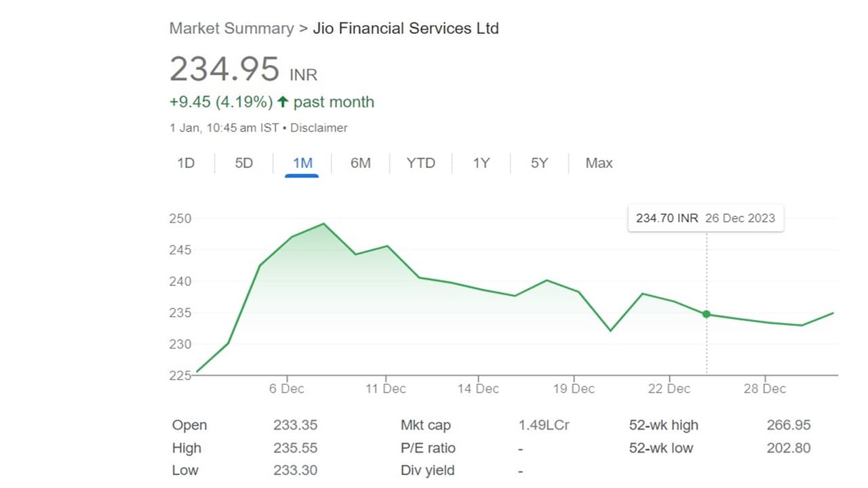Show the YTD price chart
The height and width of the screenshot is (488, 868).
(420, 163)
